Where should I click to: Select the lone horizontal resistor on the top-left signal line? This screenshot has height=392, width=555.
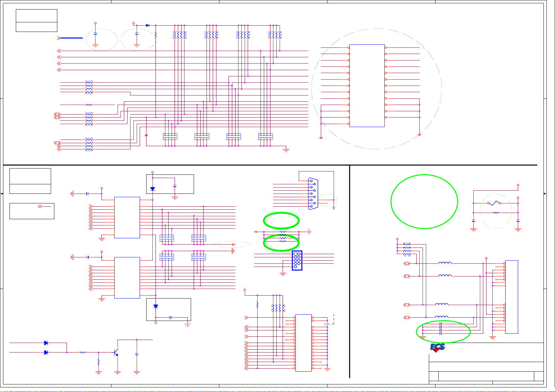pos(89,105)
